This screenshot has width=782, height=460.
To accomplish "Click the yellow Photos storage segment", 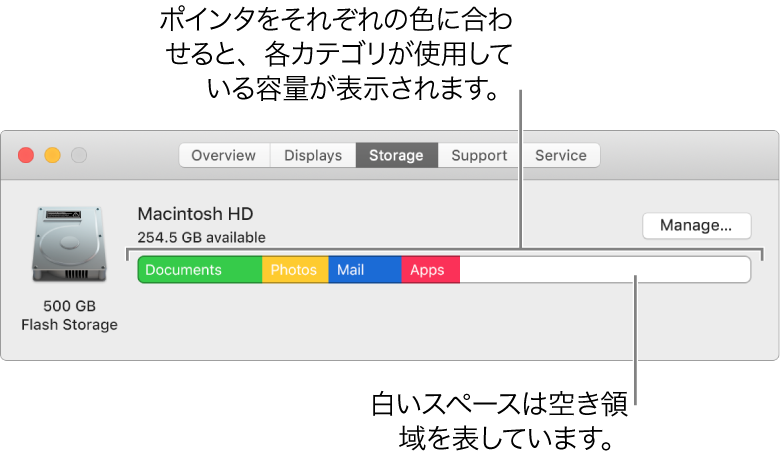I will (295, 269).
